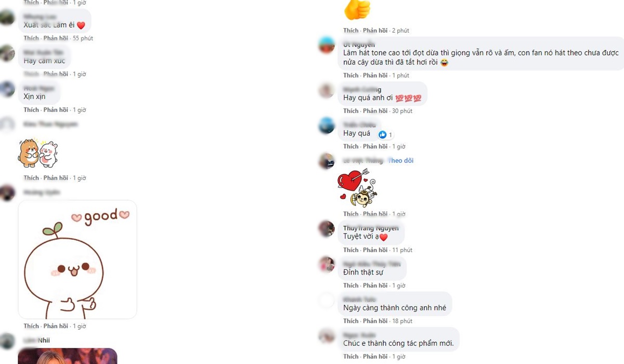Screen dimensions: 624x364
Task: Click the avatar next to "Đỉnh thật sự"
Action: tap(327, 264)
